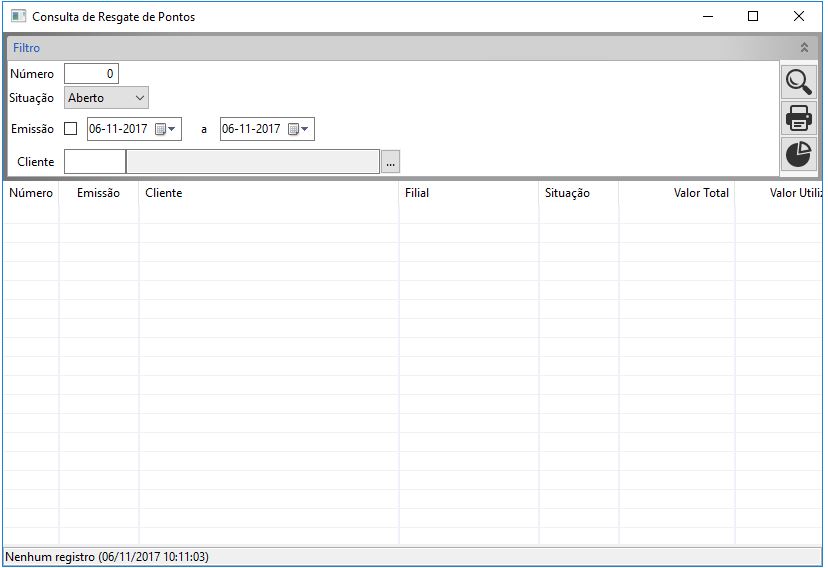Click the magnifying glass search icon
Screen dimensions: 828x568
(798, 82)
